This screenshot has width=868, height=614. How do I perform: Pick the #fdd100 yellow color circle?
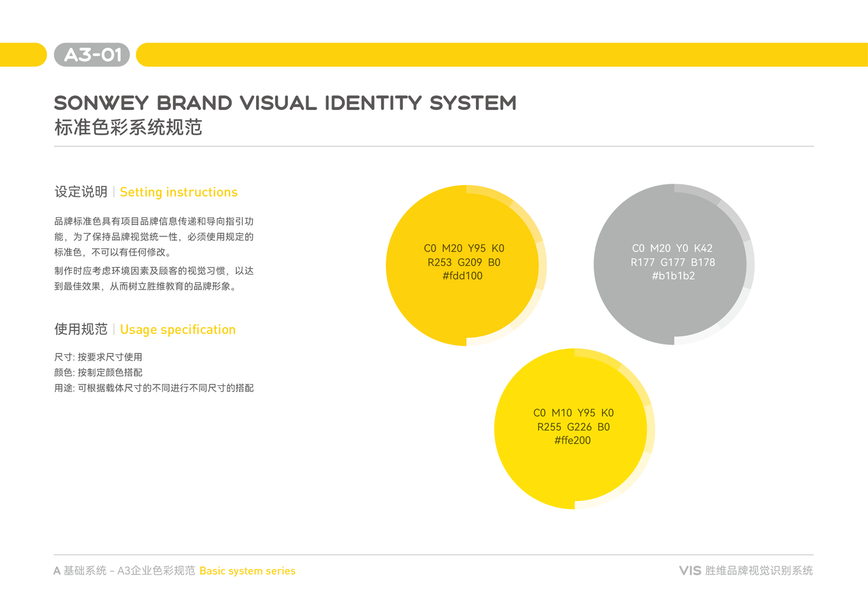(x=466, y=265)
